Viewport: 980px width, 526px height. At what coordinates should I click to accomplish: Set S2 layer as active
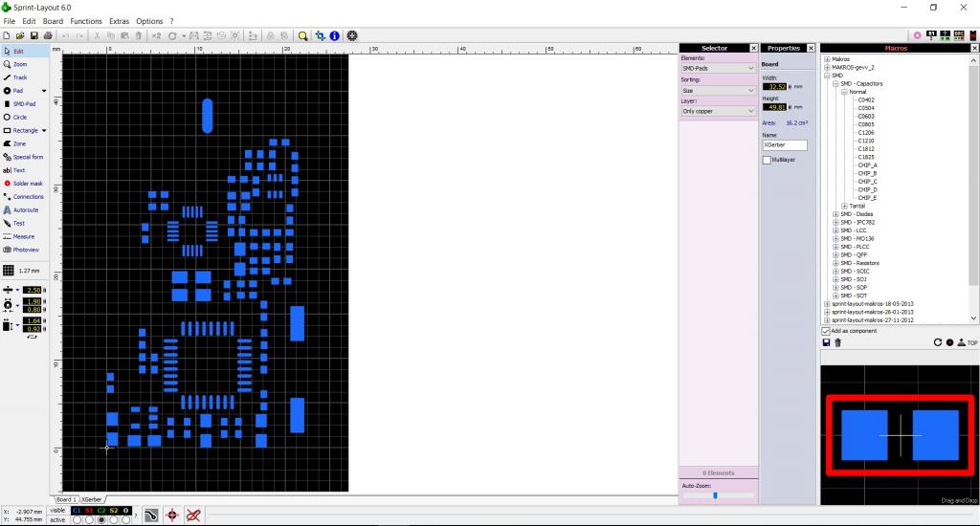pos(114,519)
